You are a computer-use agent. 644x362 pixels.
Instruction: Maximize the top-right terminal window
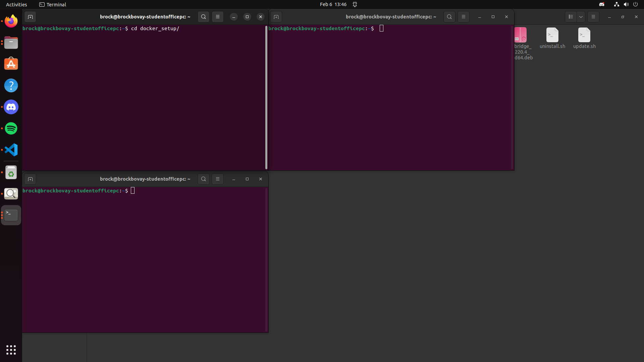click(493, 17)
